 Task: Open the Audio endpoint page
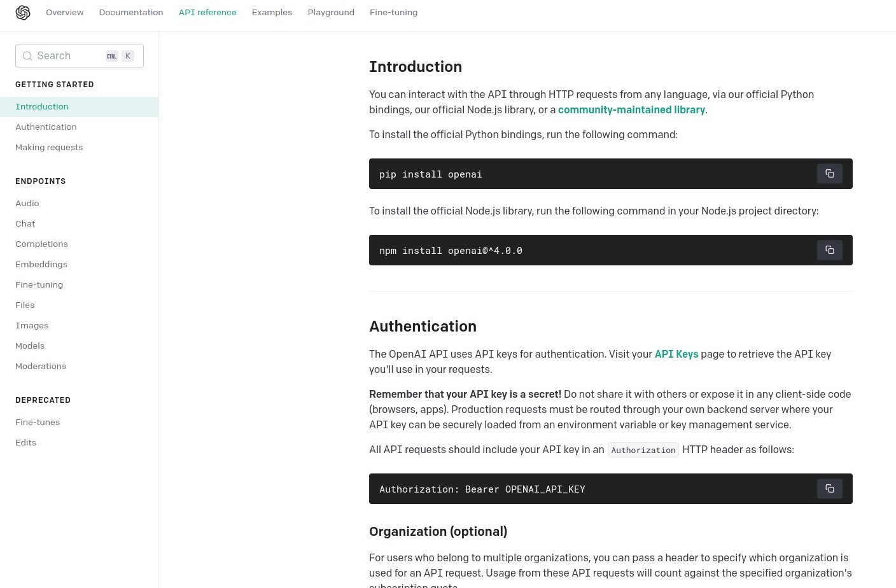[27, 204]
